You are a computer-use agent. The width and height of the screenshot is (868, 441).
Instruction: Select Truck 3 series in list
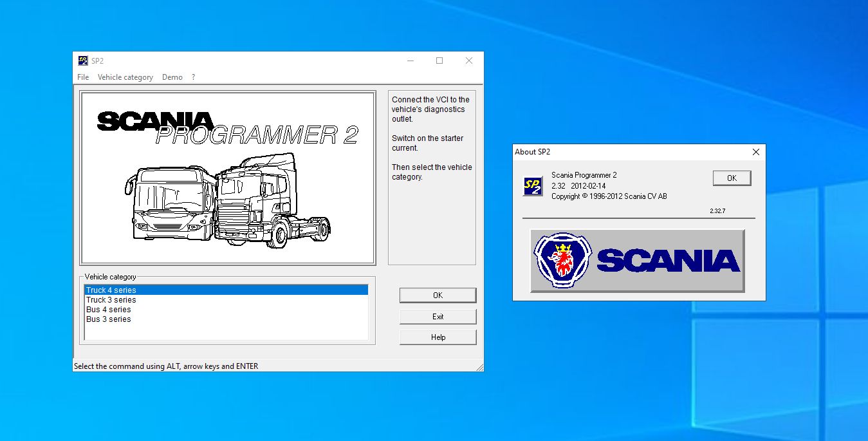226,300
